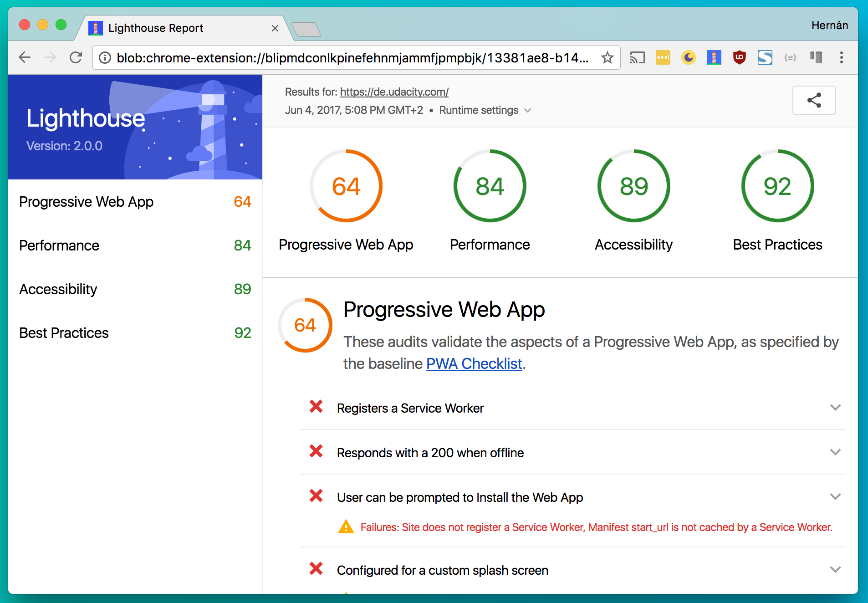Image resolution: width=868 pixels, height=603 pixels.
Task: Click the bookmark star icon
Action: [x=607, y=58]
